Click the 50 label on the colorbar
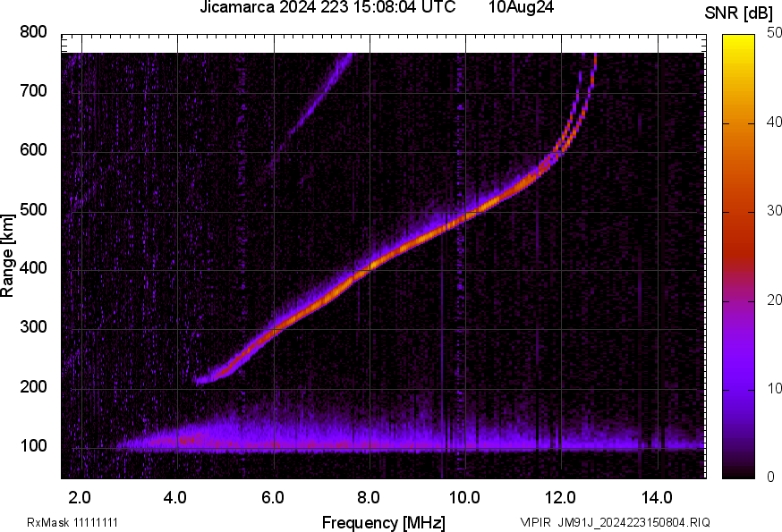 pyautogui.click(x=774, y=33)
